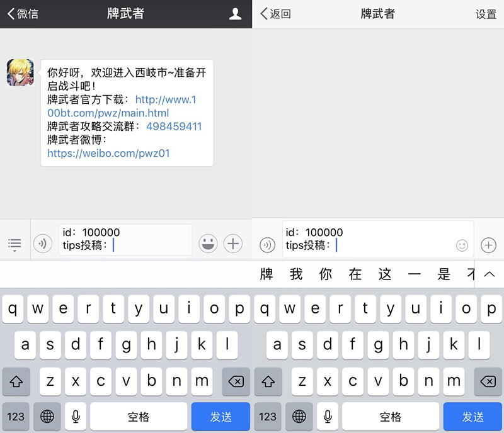Choose candidate character 在
Screen dimensions: 504x433
click(355, 274)
